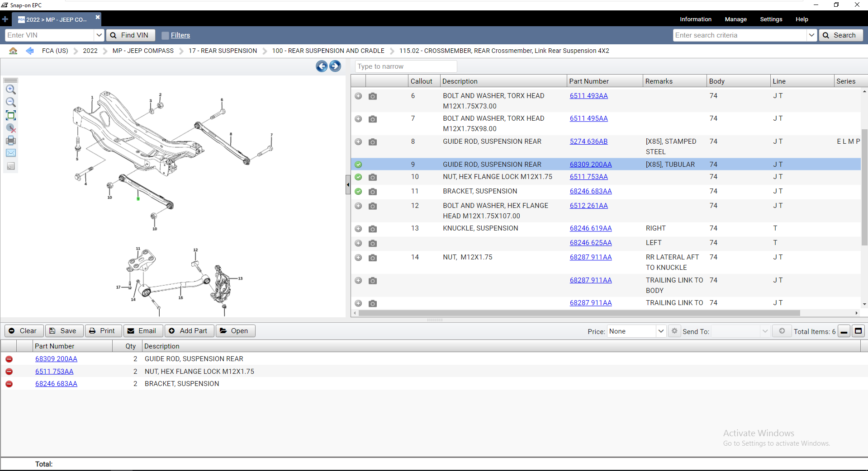
Task: Open the Manage menu
Action: point(735,19)
